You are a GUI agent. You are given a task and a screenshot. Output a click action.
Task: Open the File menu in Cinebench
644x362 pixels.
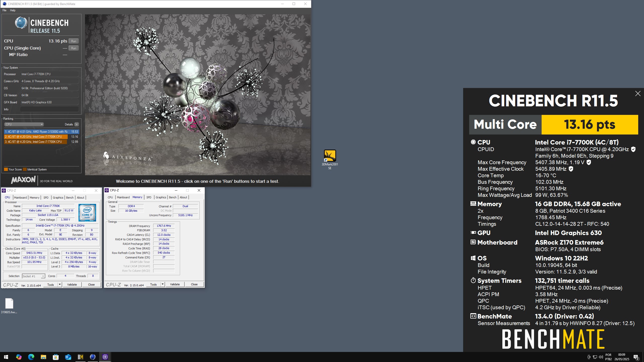[4, 10]
